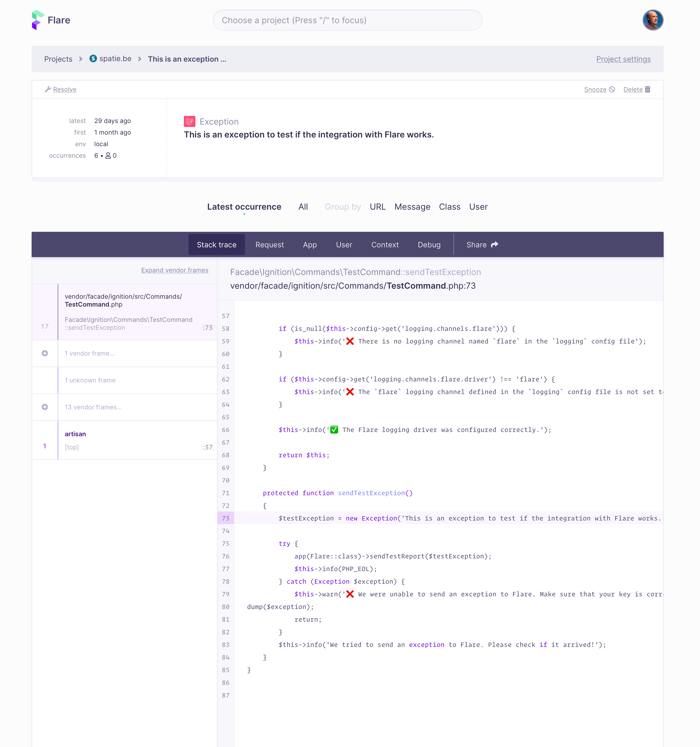Viewport: 700px width, 747px height.
Task: Open the App tab
Action: pyautogui.click(x=310, y=245)
